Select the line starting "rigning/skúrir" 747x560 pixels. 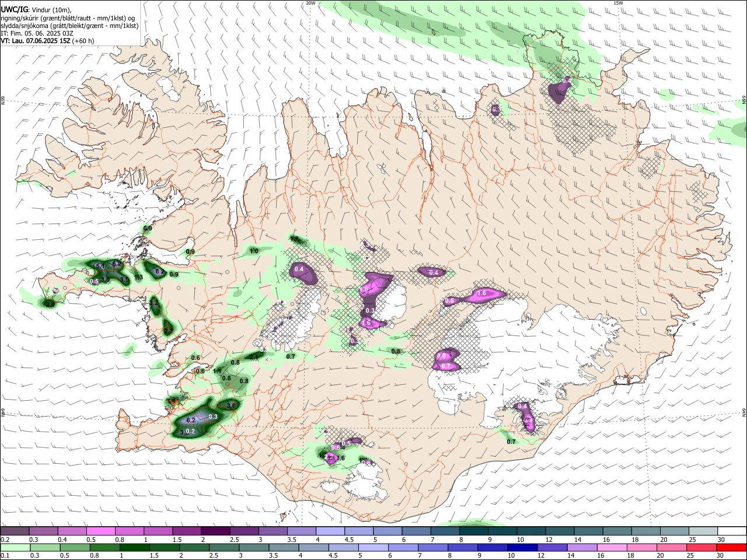68,18
